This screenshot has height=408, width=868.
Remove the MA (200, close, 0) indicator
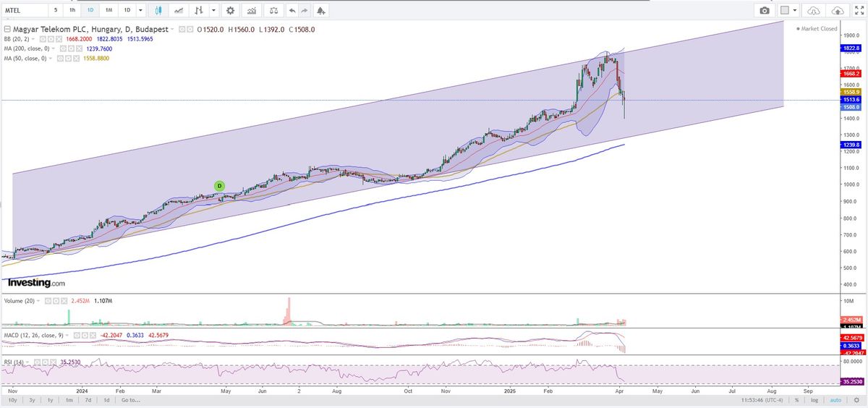[x=79, y=48]
